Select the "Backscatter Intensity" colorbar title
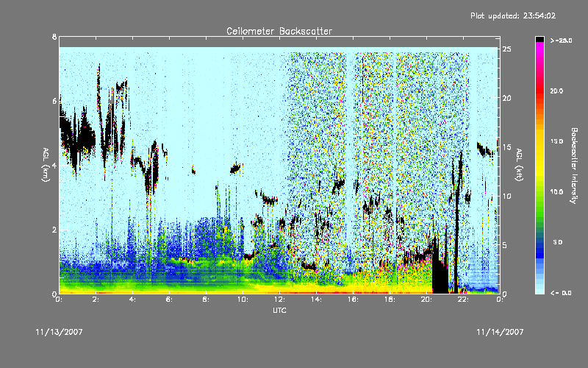 tap(574, 166)
